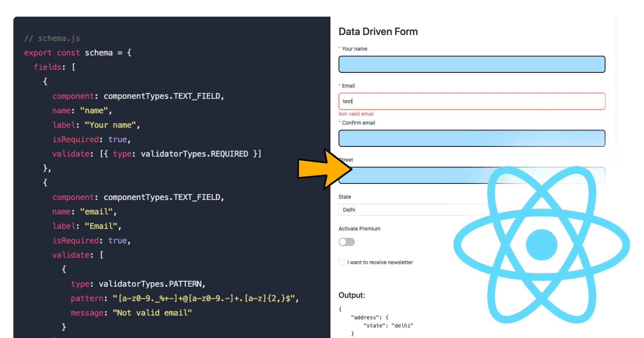Check the newsletter subscription checkbox
The image size is (644, 338).
coord(342,262)
